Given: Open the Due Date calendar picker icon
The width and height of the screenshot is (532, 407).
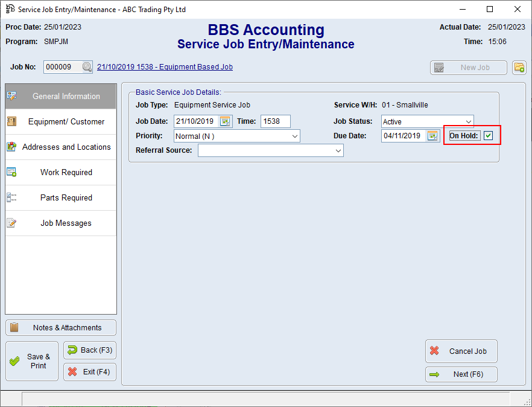Looking at the screenshot, I should point(431,135).
